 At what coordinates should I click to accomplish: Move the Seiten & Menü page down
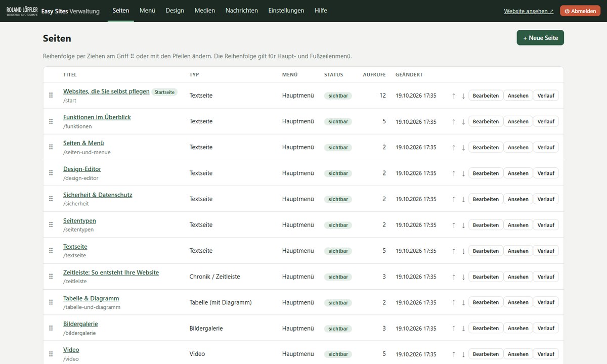pos(463,147)
